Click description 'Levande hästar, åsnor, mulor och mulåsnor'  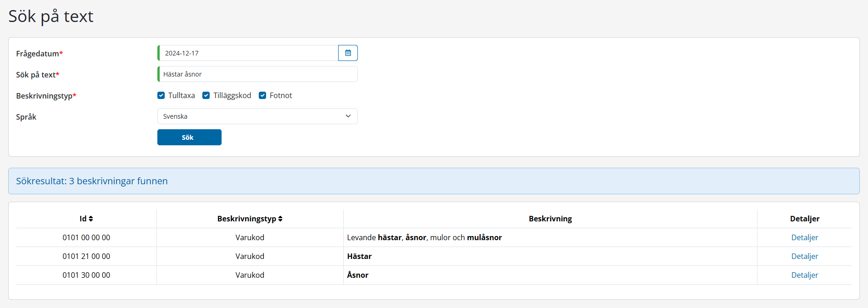tap(424, 237)
